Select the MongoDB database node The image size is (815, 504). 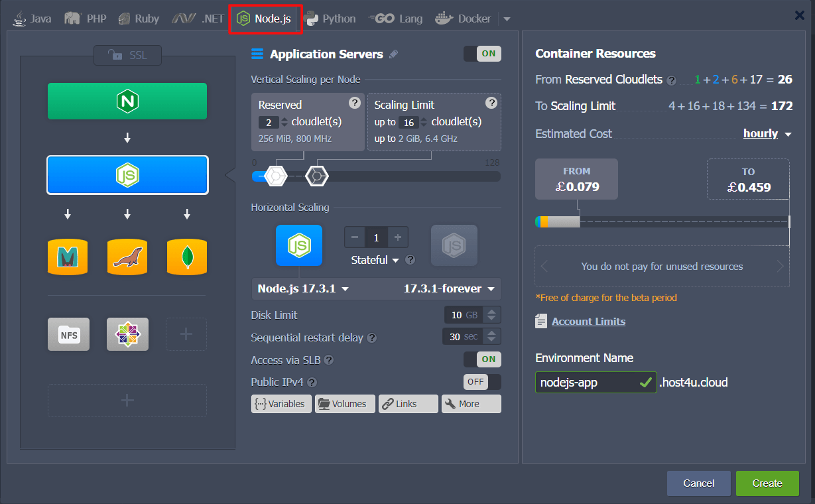pyautogui.click(x=186, y=257)
